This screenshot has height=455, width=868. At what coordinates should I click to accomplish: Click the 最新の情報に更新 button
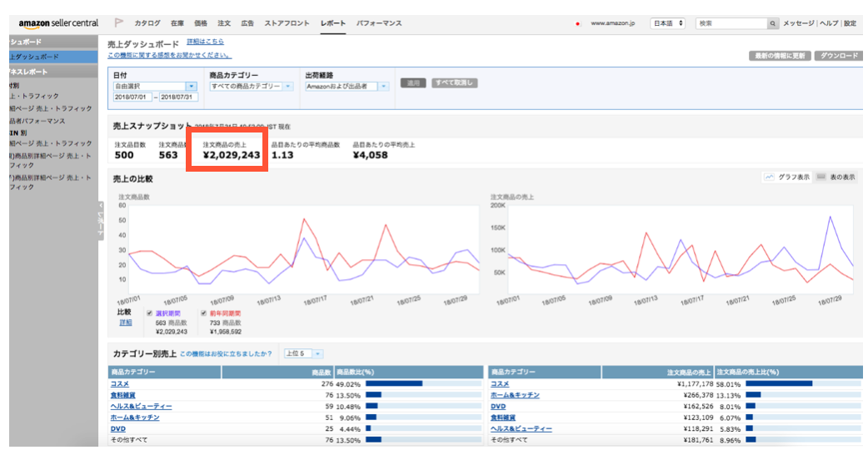tap(780, 56)
